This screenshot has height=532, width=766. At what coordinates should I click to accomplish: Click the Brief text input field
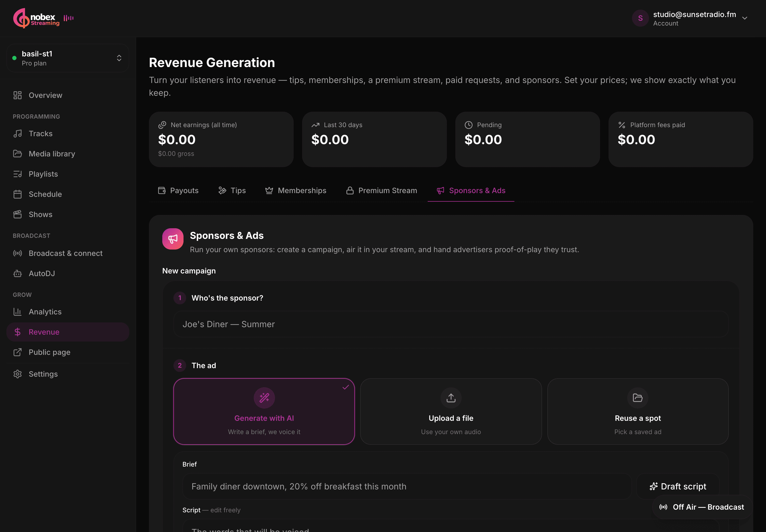click(407, 487)
